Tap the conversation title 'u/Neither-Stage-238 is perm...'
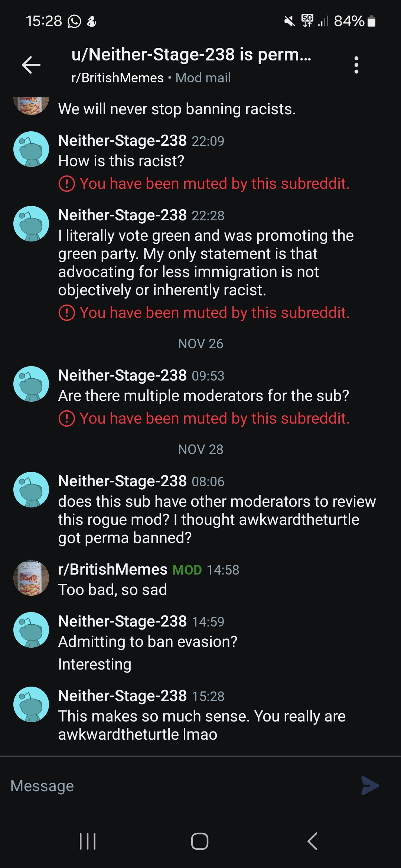The width and height of the screenshot is (401, 868). coord(191,55)
